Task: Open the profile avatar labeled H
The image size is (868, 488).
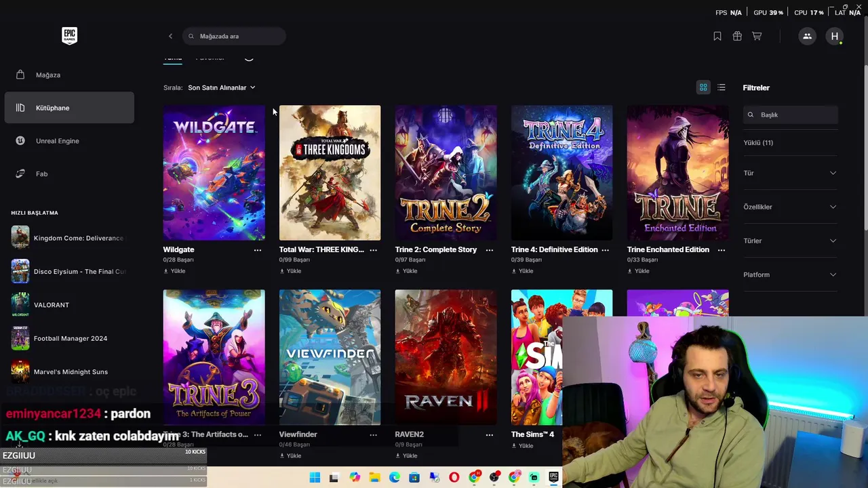Action: pos(835,36)
